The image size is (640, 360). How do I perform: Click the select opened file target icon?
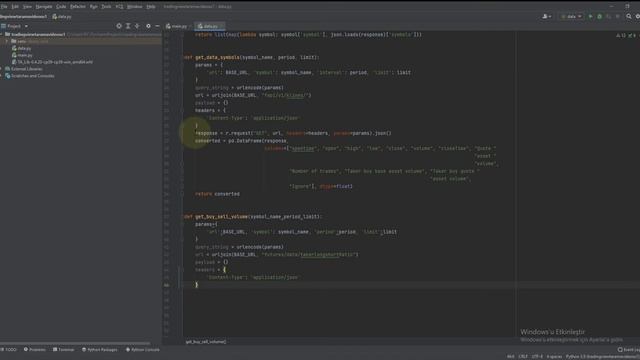coord(119,26)
